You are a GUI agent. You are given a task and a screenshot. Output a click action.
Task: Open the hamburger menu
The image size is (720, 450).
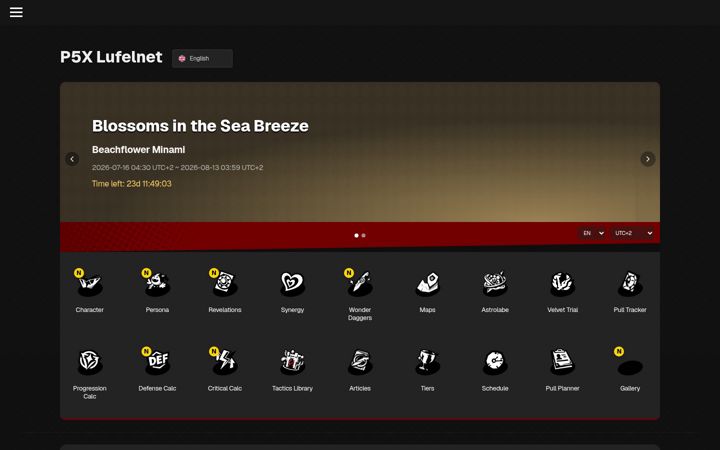[x=16, y=12]
